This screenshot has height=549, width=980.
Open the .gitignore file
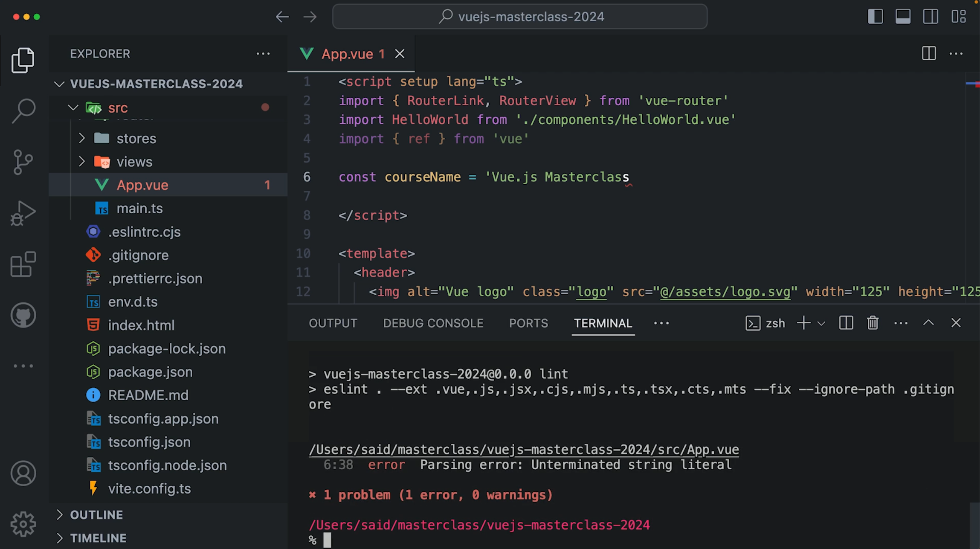168,255
